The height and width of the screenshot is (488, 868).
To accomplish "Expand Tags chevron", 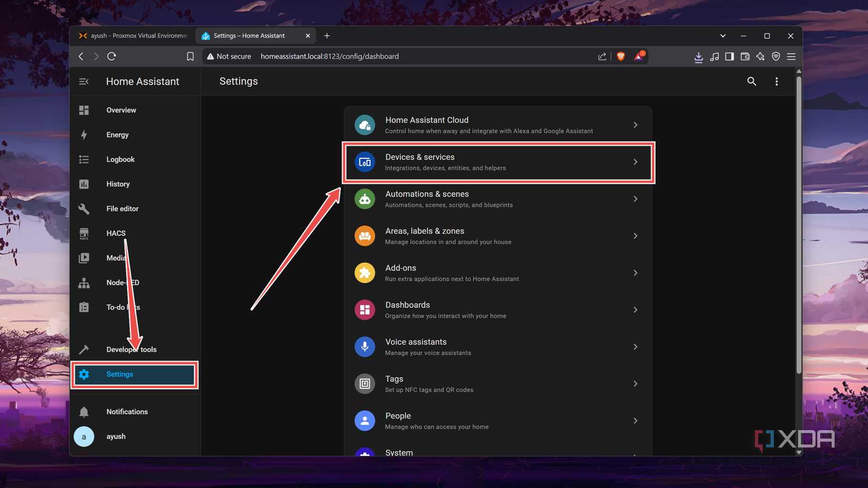I will click(635, 384).
